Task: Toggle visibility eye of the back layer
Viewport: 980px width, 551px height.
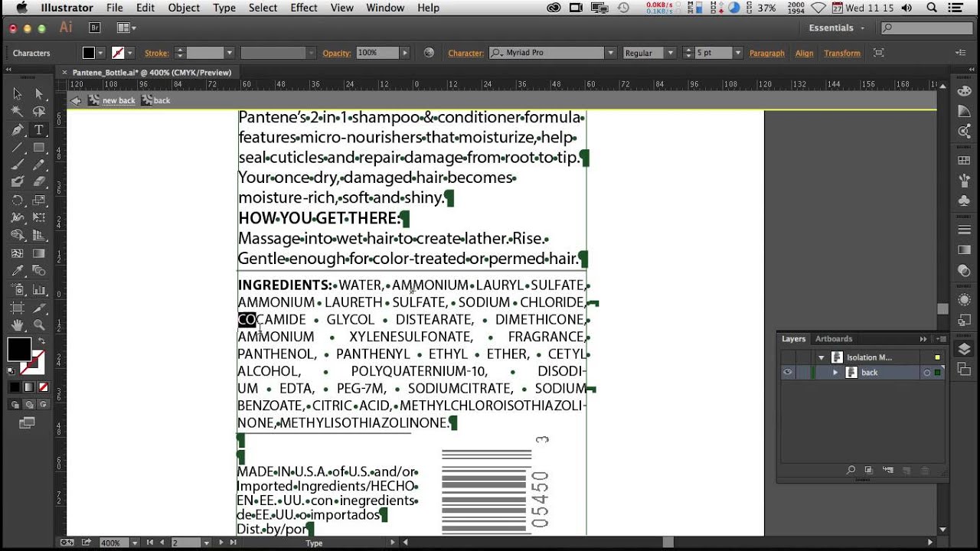Action: click(x=787, y=373)
